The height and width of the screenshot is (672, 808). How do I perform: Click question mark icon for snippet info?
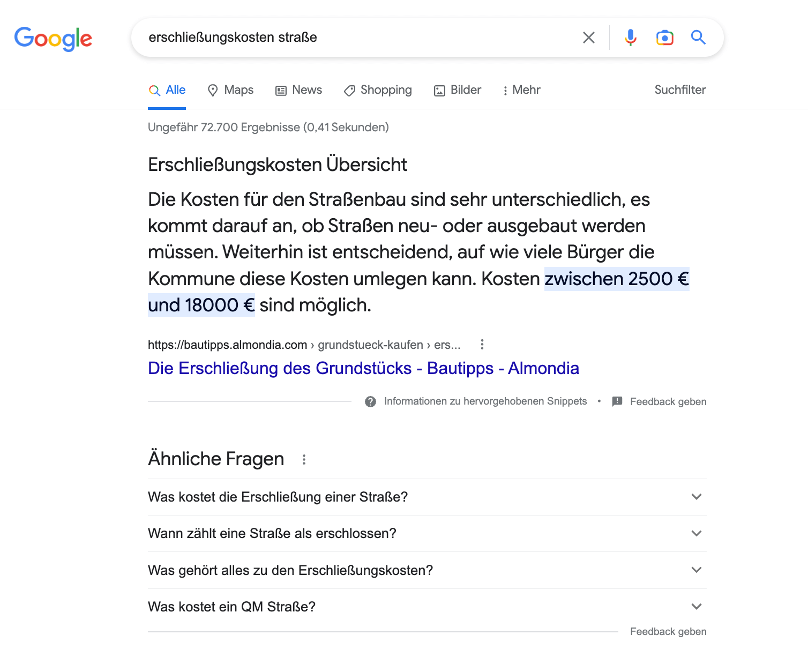click(x=370, y=401)
